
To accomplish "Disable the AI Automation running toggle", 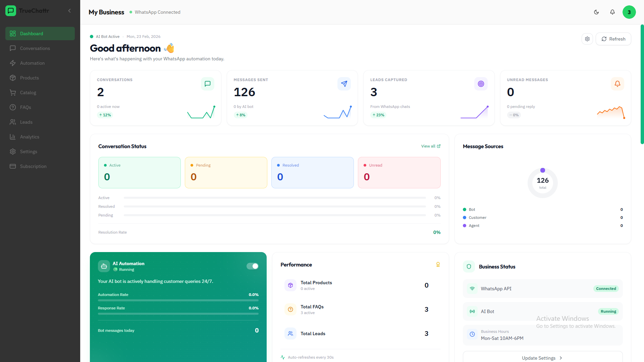I will pos(252,266).
